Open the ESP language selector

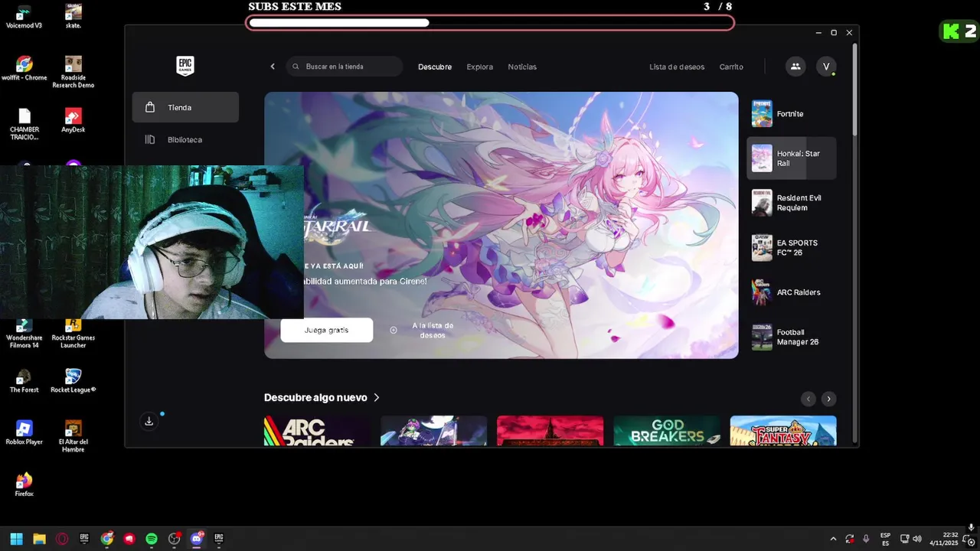[885, 539]
